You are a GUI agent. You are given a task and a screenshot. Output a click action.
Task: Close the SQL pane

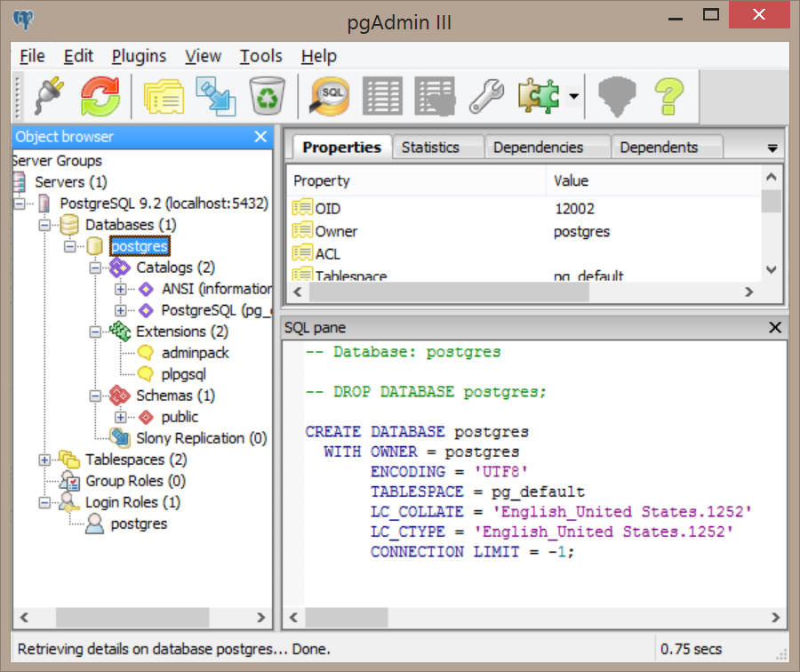coord(774,327)
